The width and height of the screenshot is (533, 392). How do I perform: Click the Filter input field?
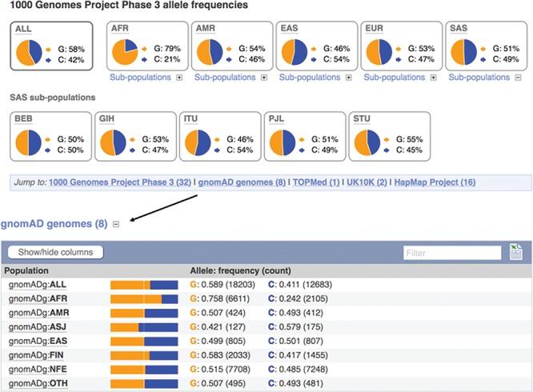pos(452,252)
